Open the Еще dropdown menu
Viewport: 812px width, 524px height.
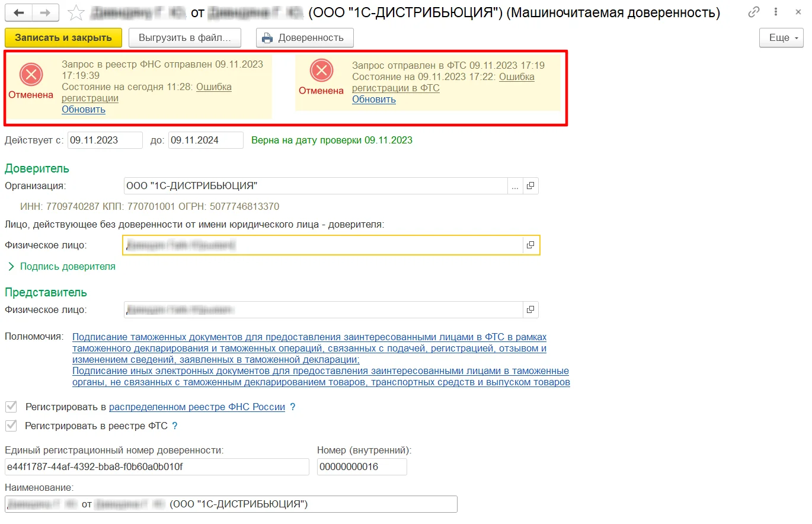[x=781, y=38]
